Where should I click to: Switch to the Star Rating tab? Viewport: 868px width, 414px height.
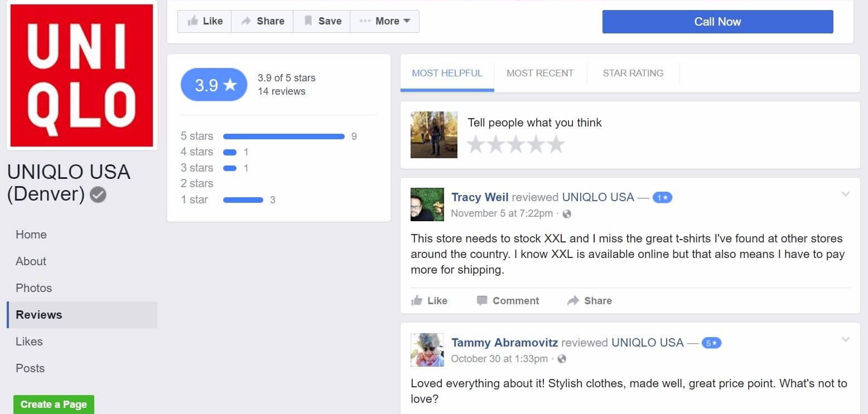coord(633,73)
